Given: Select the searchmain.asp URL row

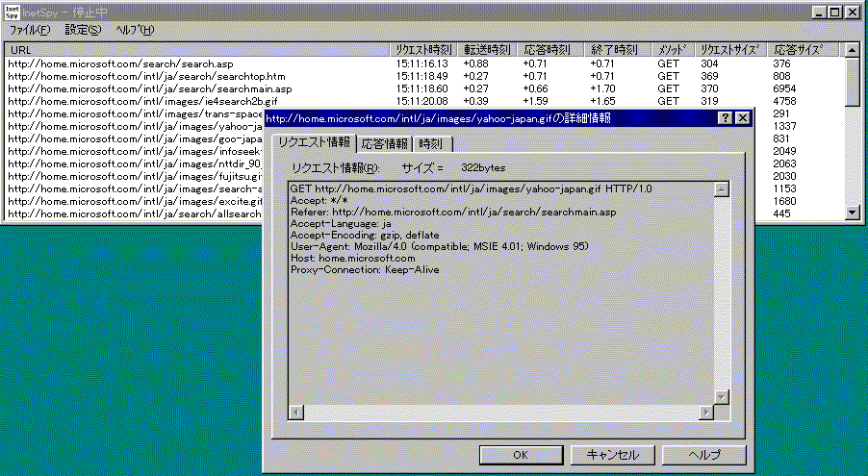Looking at the screenshot, I should (149, 89).
